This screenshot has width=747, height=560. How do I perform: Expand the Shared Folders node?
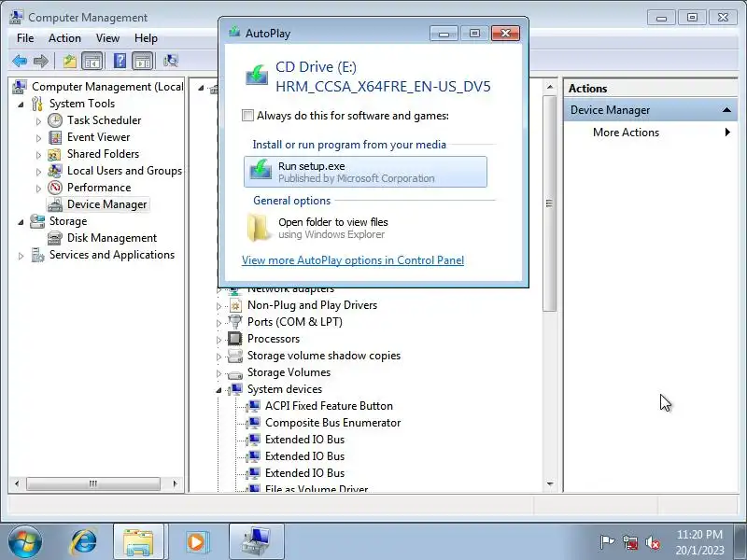click(38, 155)
